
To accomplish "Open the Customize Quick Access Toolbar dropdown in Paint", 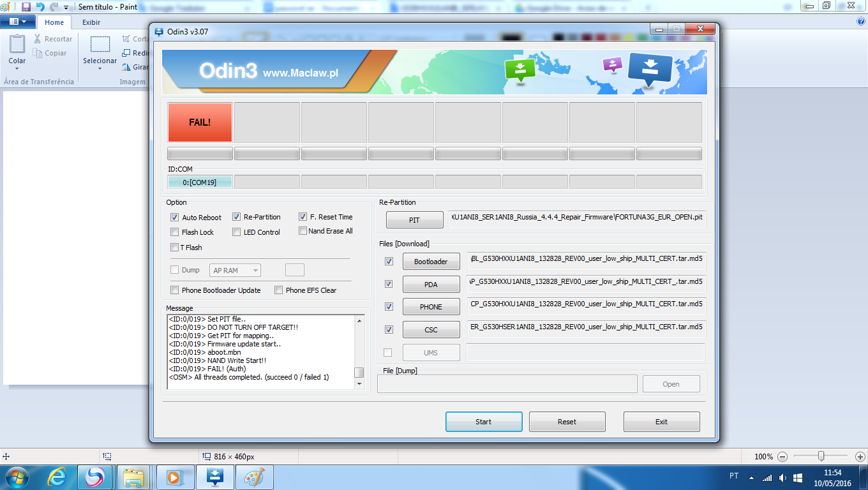I will 66,7.
